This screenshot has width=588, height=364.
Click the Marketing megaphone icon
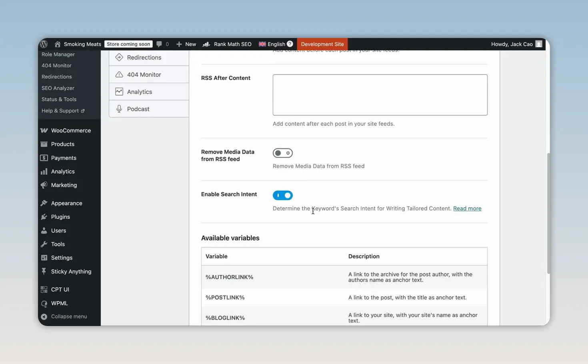tap(44, 185)
